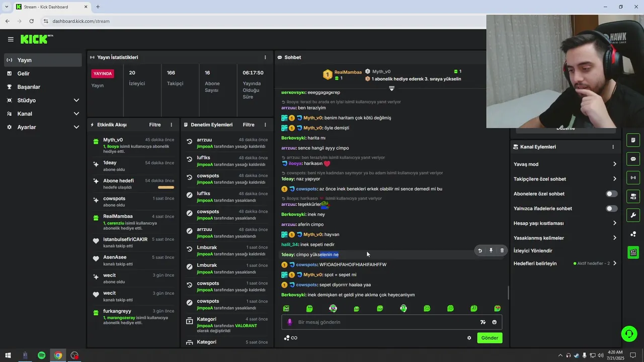Open the camera channel widget in the right sidebar

633,196
